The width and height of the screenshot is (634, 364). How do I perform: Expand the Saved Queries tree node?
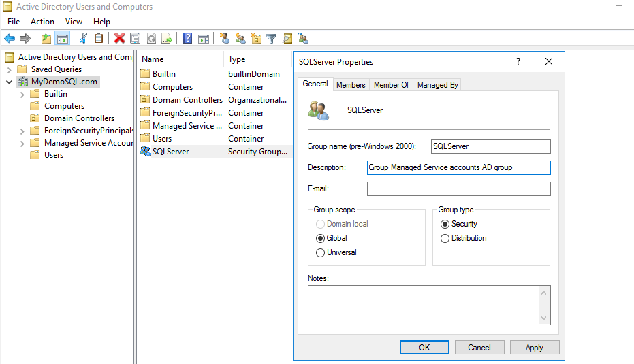pyautogui.click(x=9, y=69)
